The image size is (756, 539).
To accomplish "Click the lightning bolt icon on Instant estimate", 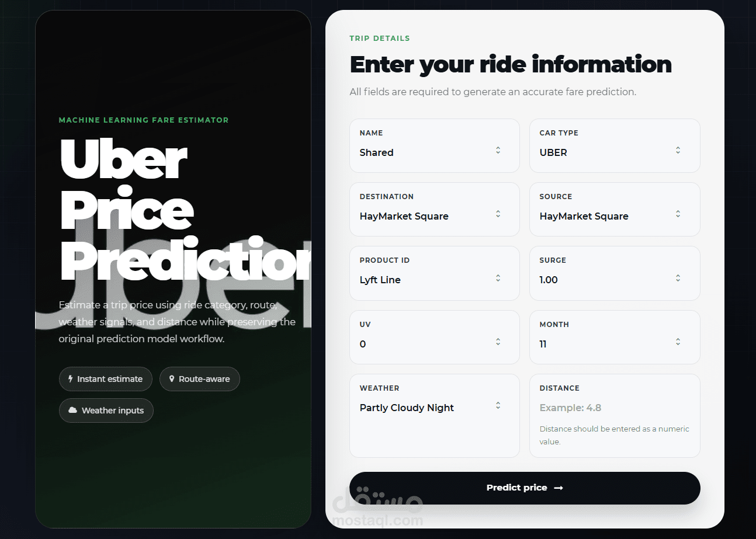I will pos(71,379).
